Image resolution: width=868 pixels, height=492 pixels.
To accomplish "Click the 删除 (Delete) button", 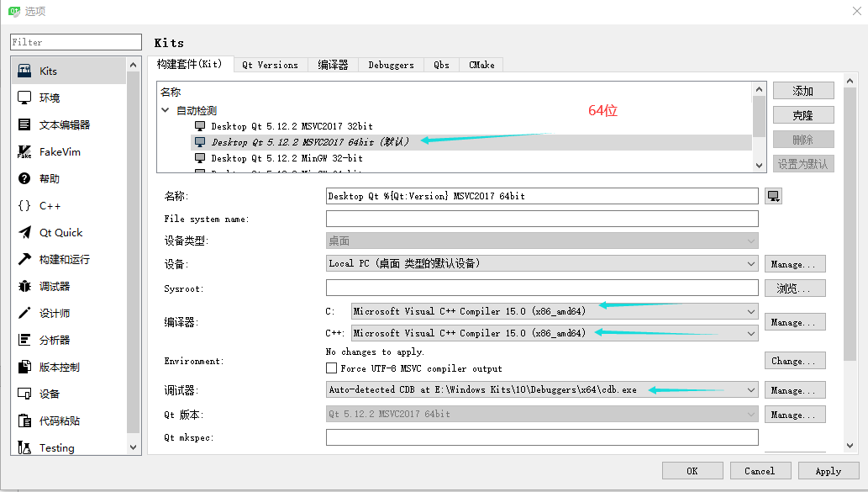I will (803, 140).
